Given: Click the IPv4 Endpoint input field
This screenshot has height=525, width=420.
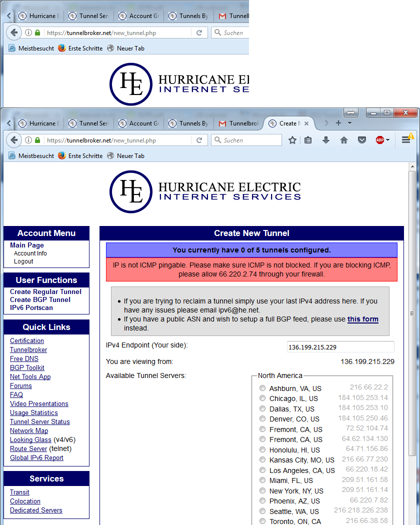Looking at the screenshot, I should (340, 347).
